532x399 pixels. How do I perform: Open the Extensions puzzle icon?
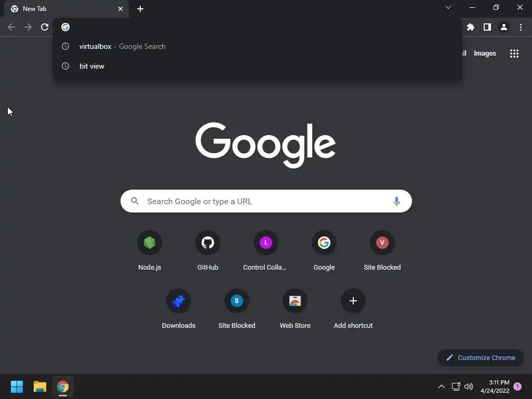point(471,27)
